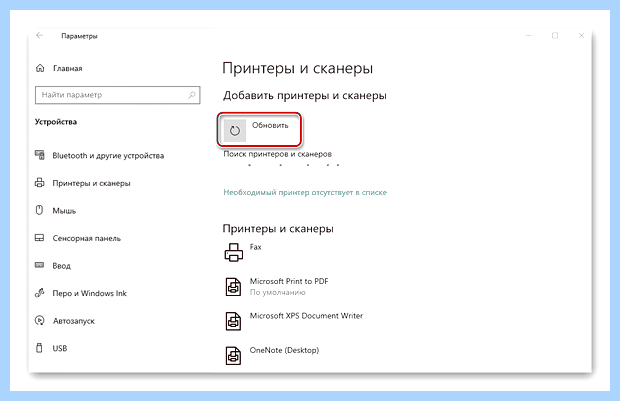620x401 pixels.
Task: Open Сенсорная панель settings
Action: (x=87, y=238)
